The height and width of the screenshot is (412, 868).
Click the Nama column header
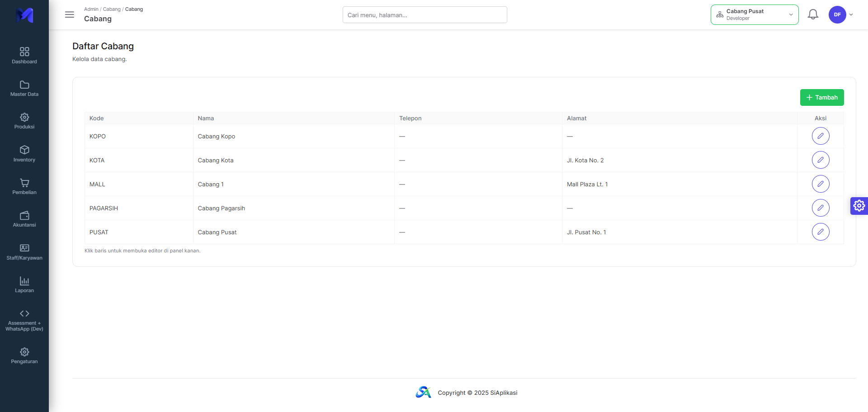click(x=294, y=118)
